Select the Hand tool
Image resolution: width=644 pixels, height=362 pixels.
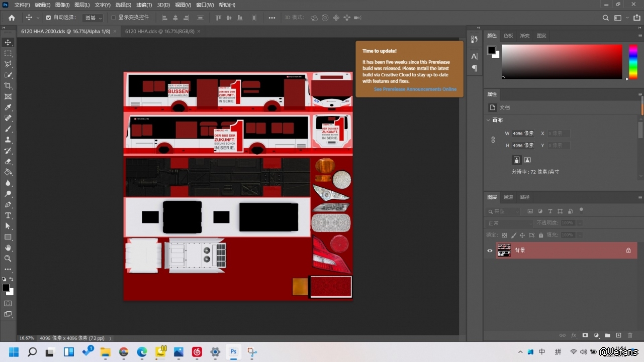click(8, 248)
